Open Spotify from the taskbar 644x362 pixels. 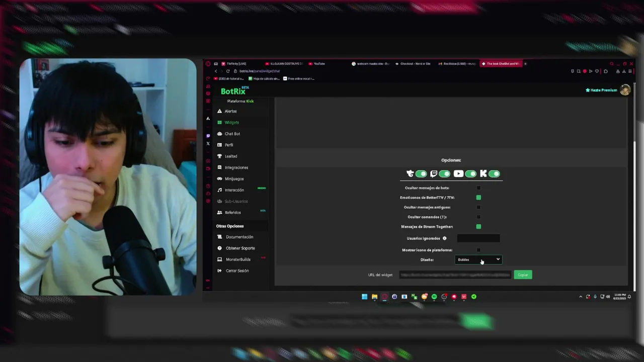point(434,297)
